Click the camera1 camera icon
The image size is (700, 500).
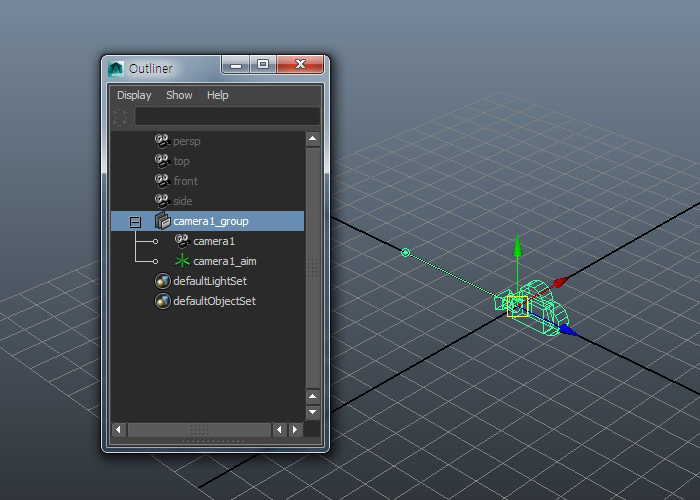tap(182, 241)
